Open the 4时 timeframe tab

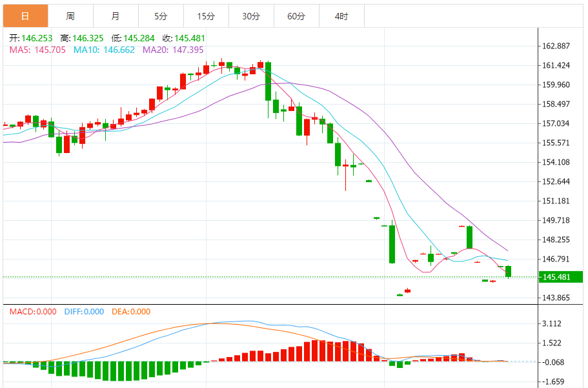(x=341, y=16)
